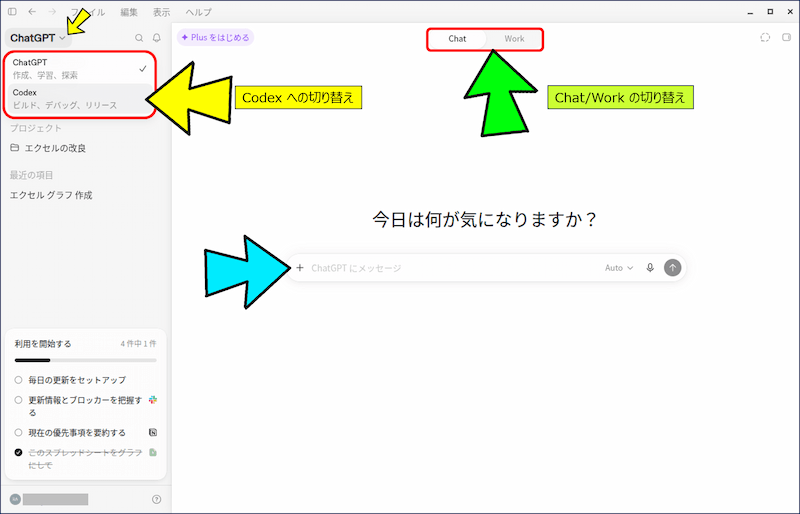This screenshot has height=514, width=800.
Task: Go back with the left arrow
Action: (32, 11)
